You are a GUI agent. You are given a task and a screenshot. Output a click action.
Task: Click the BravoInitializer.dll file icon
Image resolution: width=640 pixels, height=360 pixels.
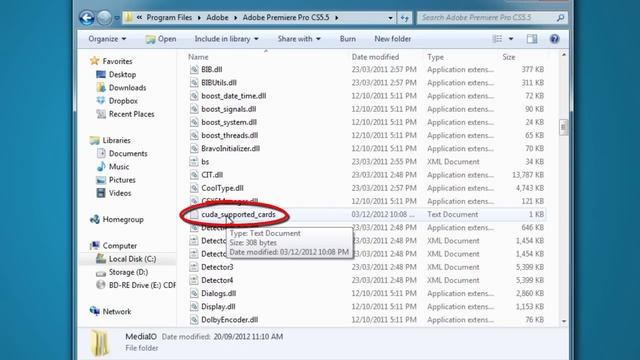click(x=194, y=148)
